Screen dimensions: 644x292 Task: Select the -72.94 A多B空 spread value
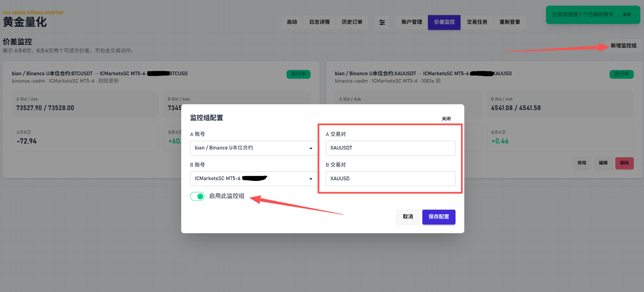(27, 141)
